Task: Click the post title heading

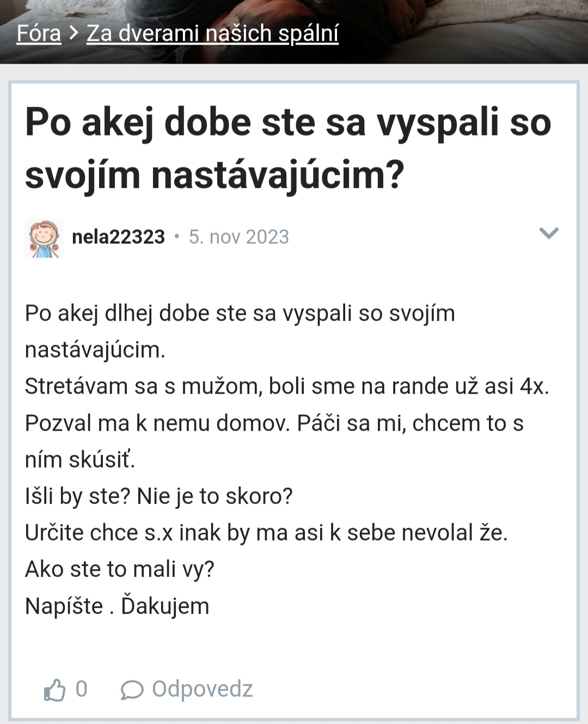Action: click(288, 148)
